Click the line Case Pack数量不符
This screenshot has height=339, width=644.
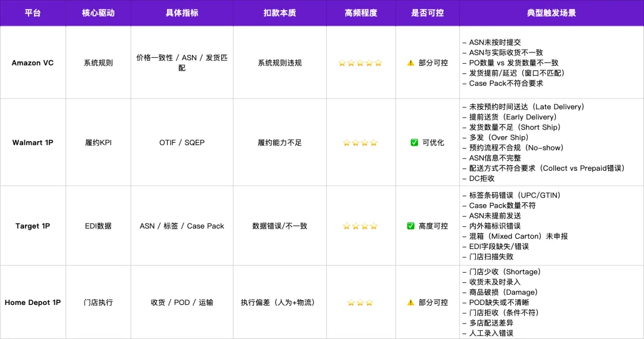(499, 206)
